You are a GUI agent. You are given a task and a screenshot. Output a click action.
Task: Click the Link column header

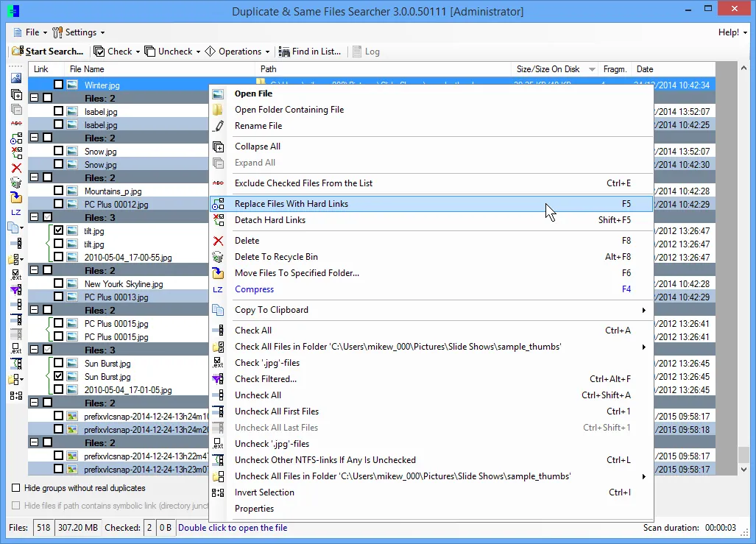(46, 69)
